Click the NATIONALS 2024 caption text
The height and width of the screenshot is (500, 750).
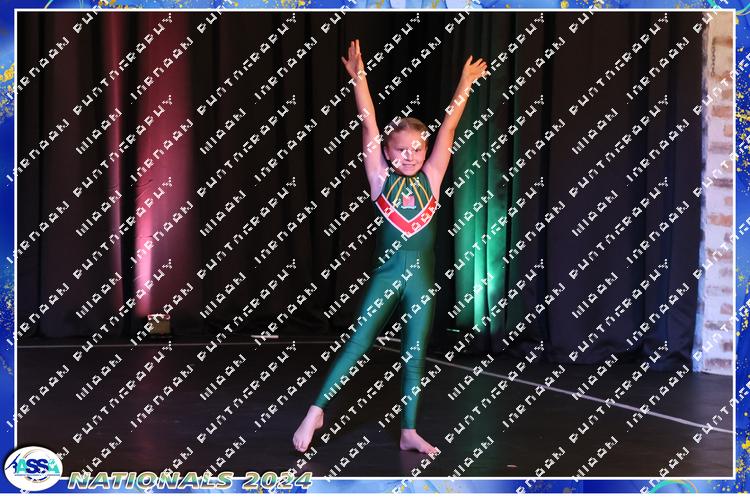pos(190,480)
